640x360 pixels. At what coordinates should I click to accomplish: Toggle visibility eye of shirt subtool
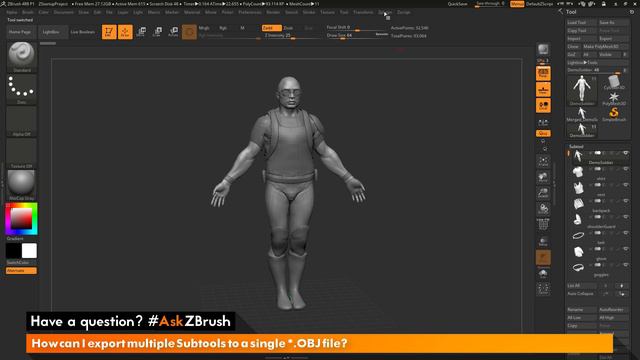tap(626, 169)
